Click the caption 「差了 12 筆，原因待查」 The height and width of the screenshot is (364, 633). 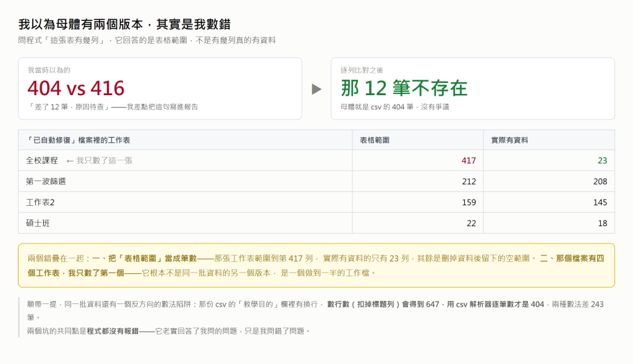click(69, 107)
